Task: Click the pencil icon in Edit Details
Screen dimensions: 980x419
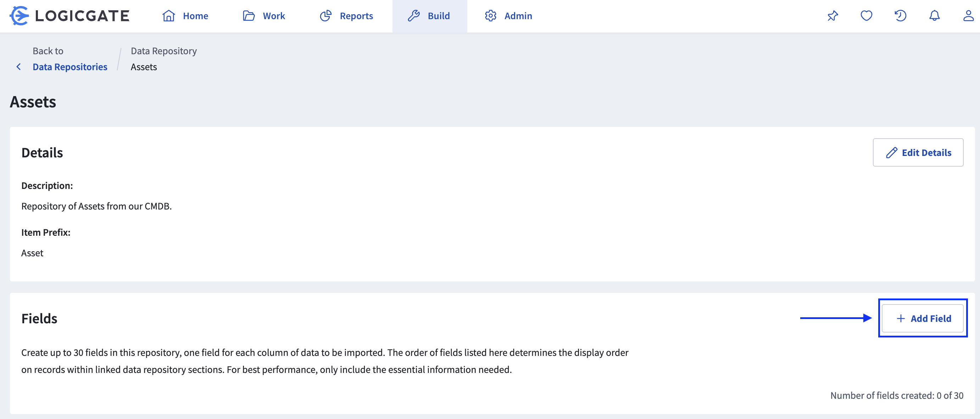Action: coord(891,152)
